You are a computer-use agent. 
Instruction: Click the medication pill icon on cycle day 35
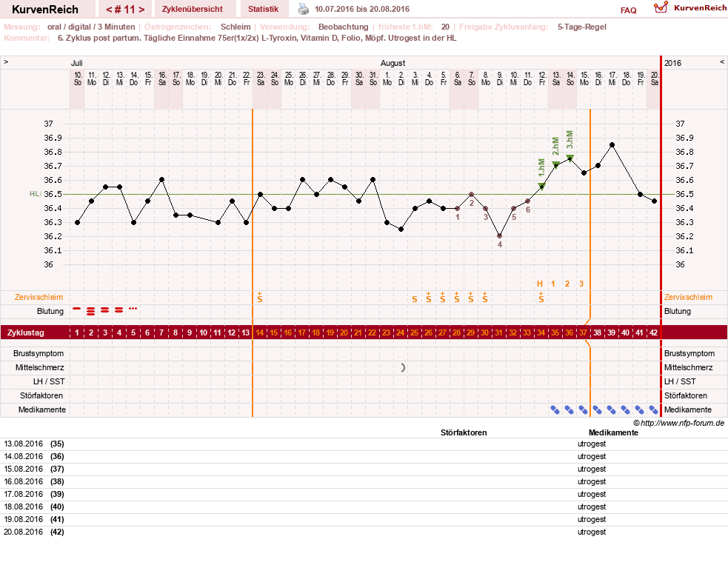coord(555,409)
